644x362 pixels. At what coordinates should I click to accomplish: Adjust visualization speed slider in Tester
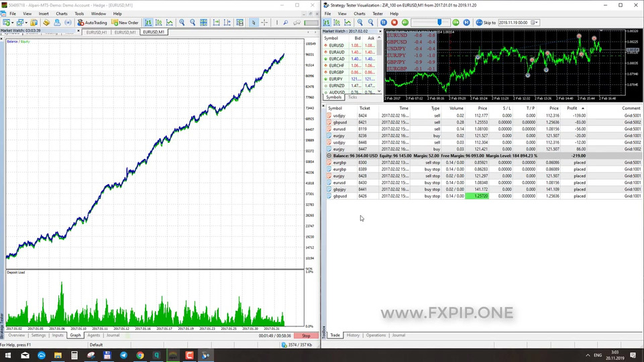439,22
